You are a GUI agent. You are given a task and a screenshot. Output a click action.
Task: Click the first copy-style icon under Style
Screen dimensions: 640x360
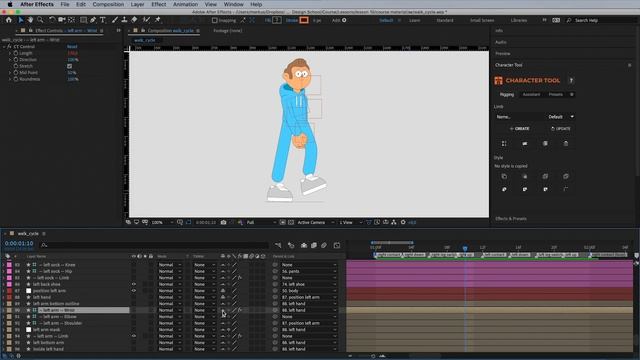click(x=504, y=176)
